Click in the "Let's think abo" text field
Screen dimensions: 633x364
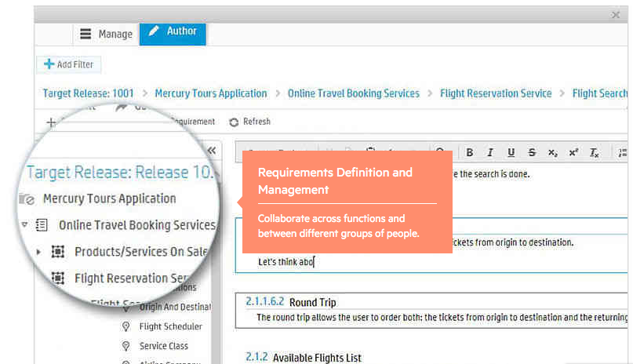tap(286, 262)
